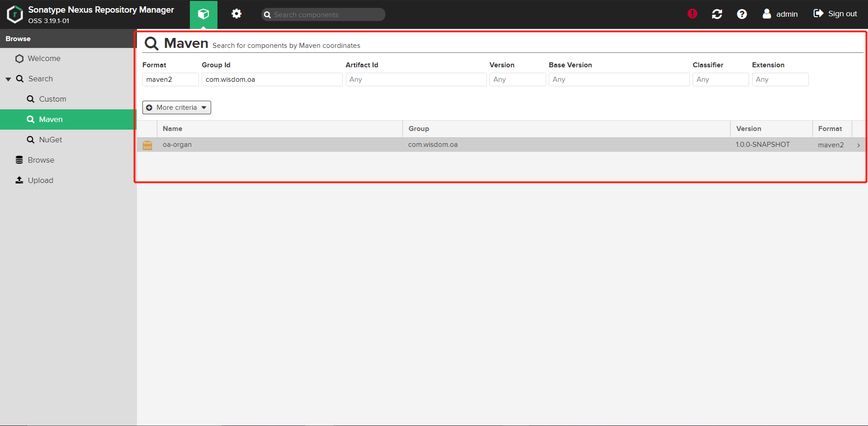Viewport: 868px width, 426px height.
Task: Click Sign out
Action: tap(835, 14)
